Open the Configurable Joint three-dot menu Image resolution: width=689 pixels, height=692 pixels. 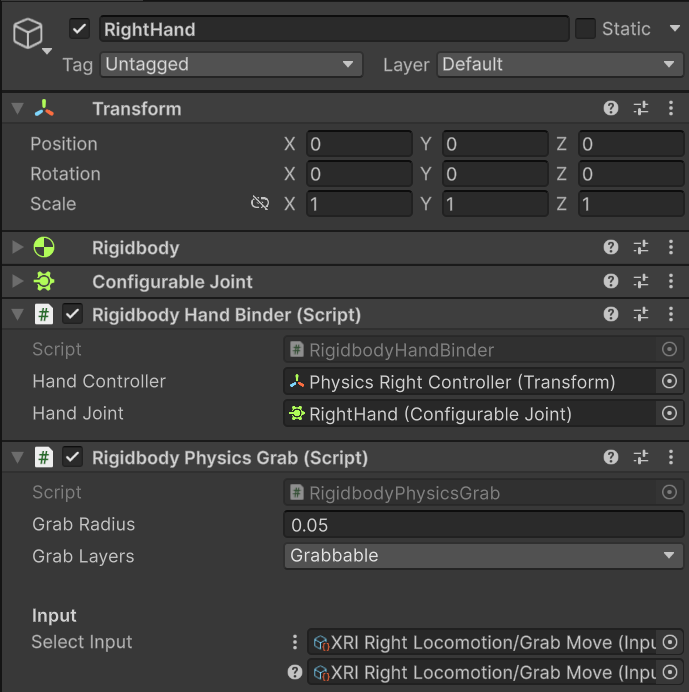click(x=671, y=281)
